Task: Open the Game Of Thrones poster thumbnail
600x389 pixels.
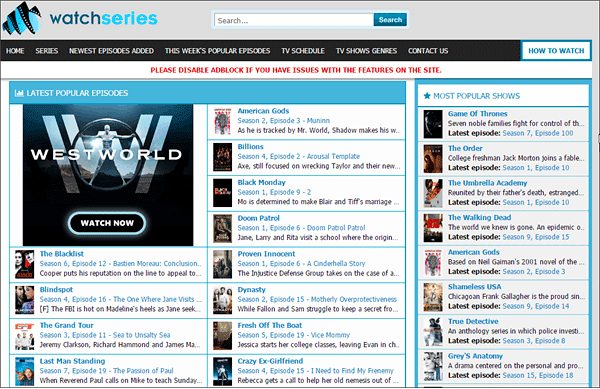Action: 433,124
